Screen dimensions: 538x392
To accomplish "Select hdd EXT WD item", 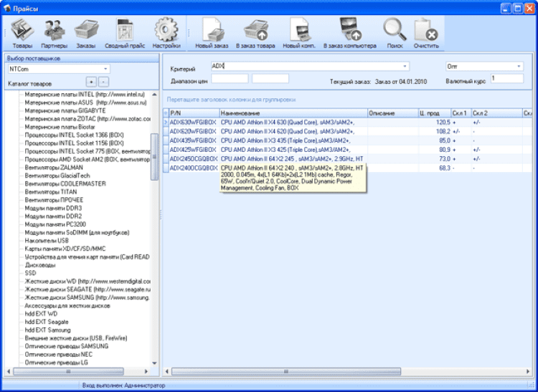I will 41,314.
